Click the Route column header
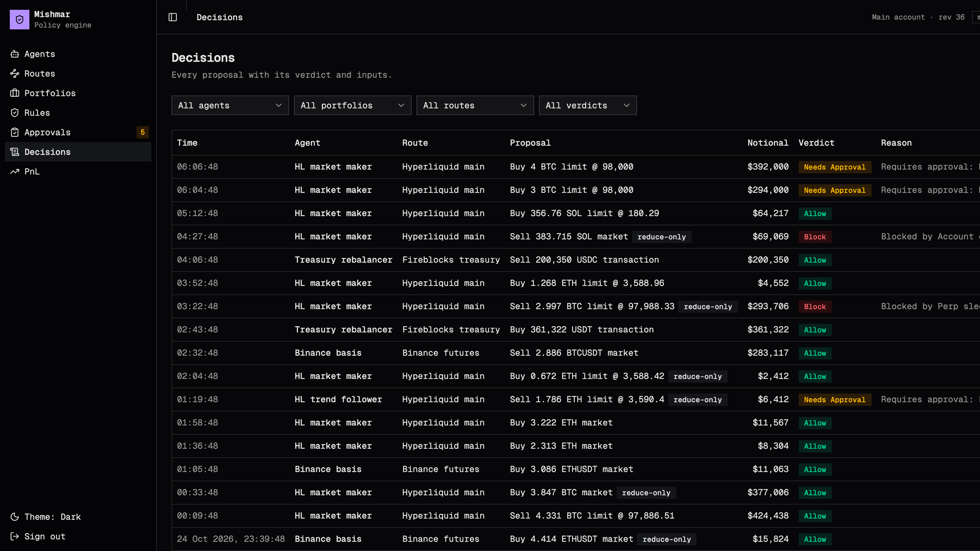Image resolution: width=980 pixels, height=551 pixels. tap(415, 143)
